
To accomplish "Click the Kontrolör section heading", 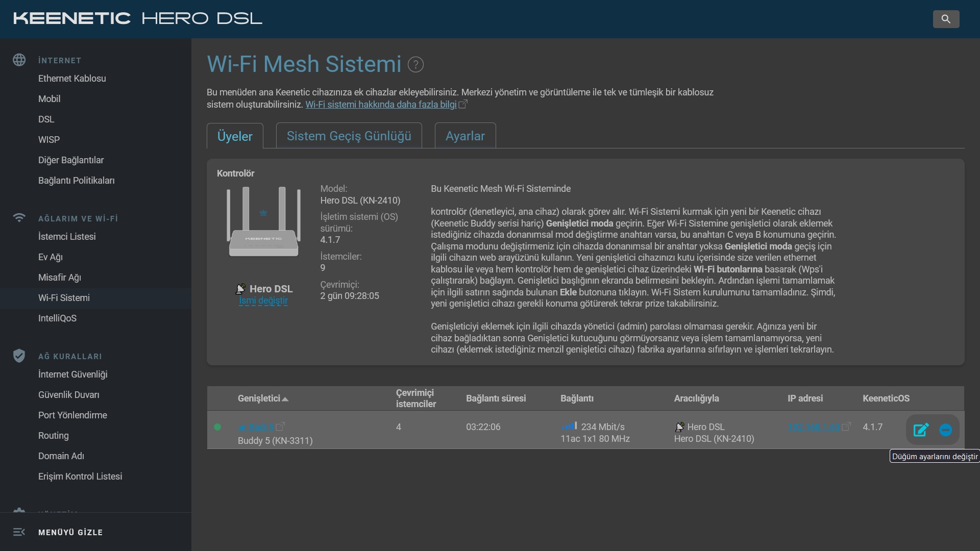I will (x=235, y=173).
